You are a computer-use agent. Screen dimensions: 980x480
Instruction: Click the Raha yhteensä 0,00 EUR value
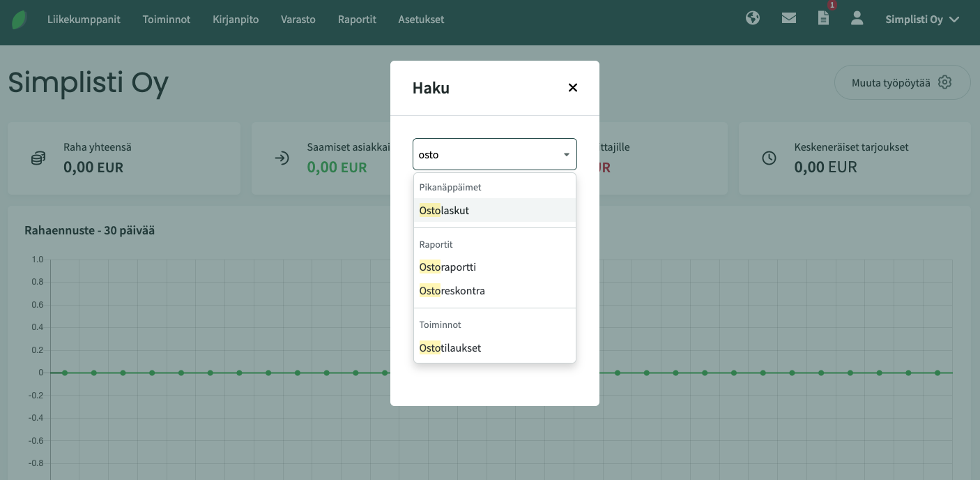pyautogui.click(x=93, y=167)
